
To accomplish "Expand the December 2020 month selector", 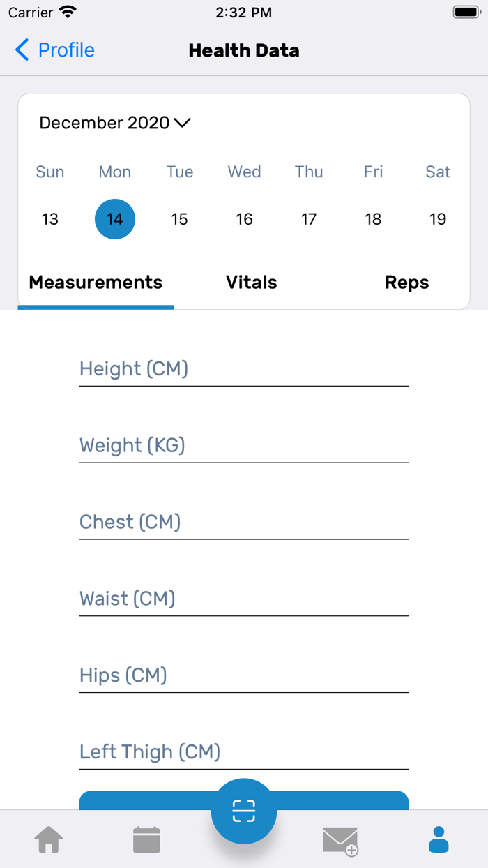I will 115,123.
